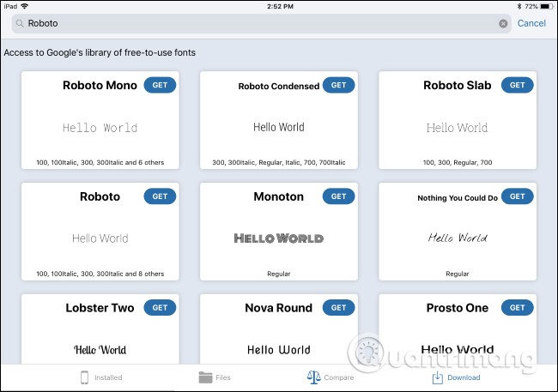This screenshot has width=558, height=392.
Task: Click the Google library description text
Action: coord(100,52)
